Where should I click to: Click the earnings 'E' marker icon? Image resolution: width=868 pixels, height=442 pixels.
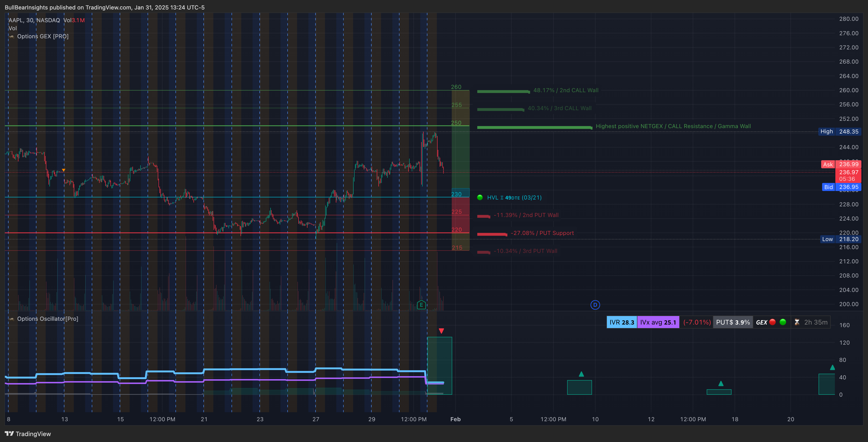click(x=421, y=305)
